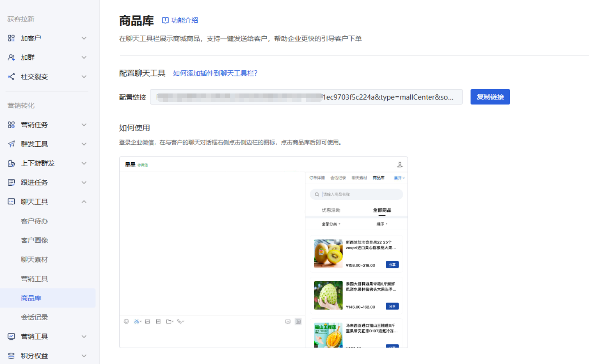Expand the 跟进任务 chevron
This screenshot has width=589, height=364.
(84, 183)
